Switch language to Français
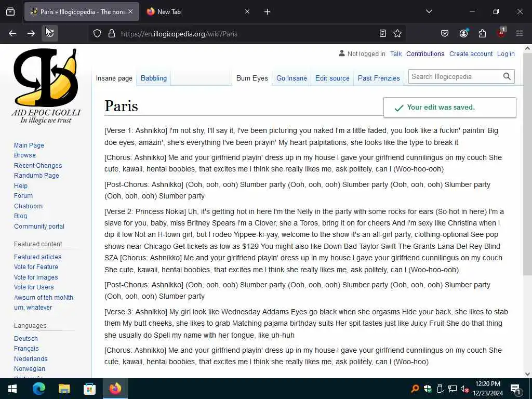 (26, 349)
